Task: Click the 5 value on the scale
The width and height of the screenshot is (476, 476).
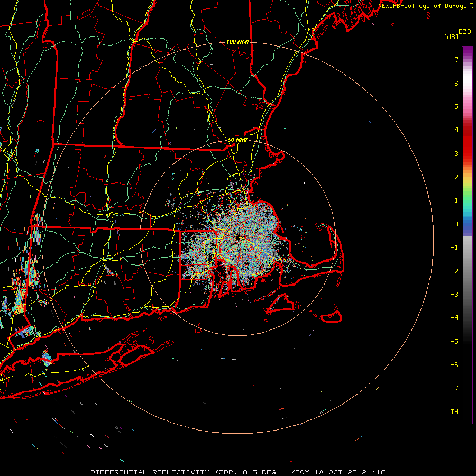Action: pyautogui.click(x=456, y=106)
